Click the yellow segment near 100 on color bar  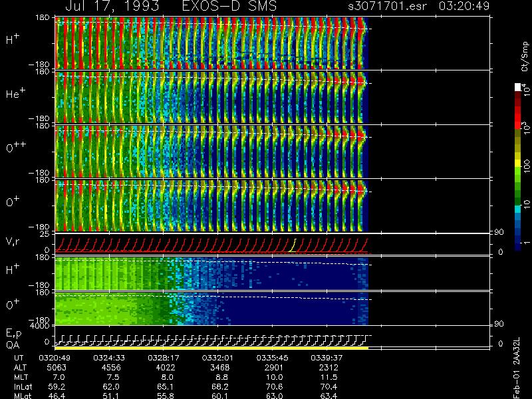pos(518,164)
